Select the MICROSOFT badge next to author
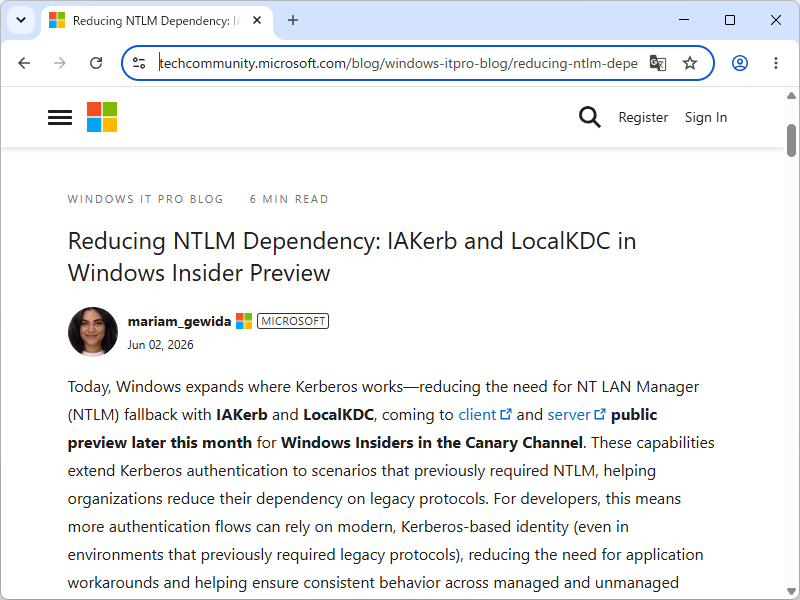This screenshot has width=800, height=600. point(293,321)
